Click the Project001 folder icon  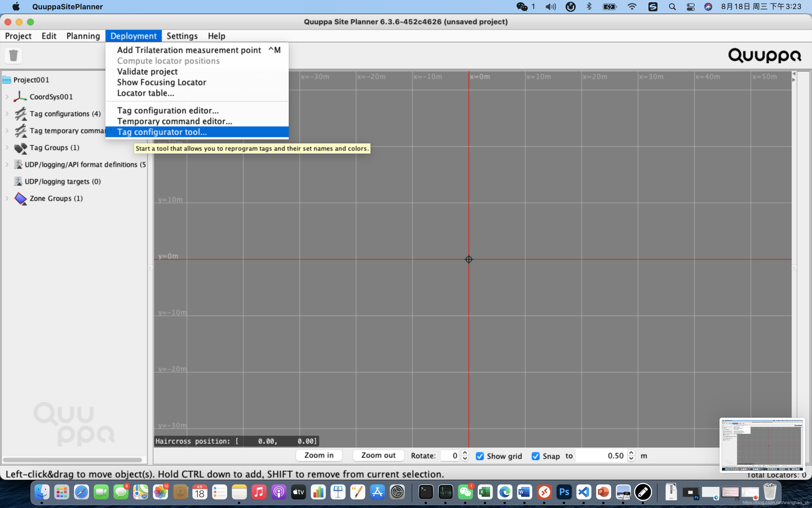coord(7,80)
